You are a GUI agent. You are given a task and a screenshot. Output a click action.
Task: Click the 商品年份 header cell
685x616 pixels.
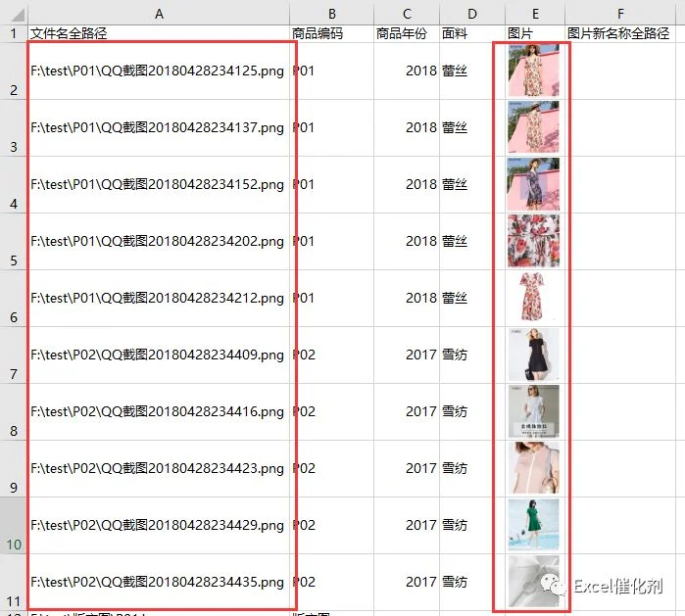tap(407, 33)
